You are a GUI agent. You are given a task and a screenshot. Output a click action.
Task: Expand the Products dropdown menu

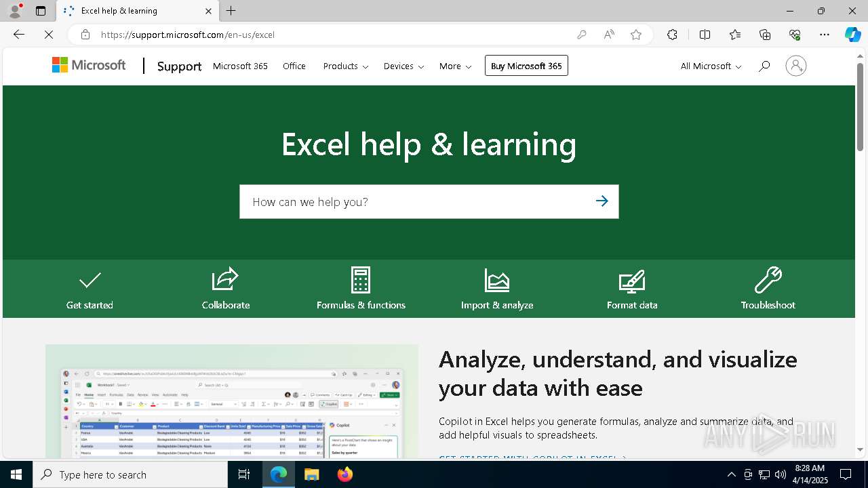(x=346, y=66)
